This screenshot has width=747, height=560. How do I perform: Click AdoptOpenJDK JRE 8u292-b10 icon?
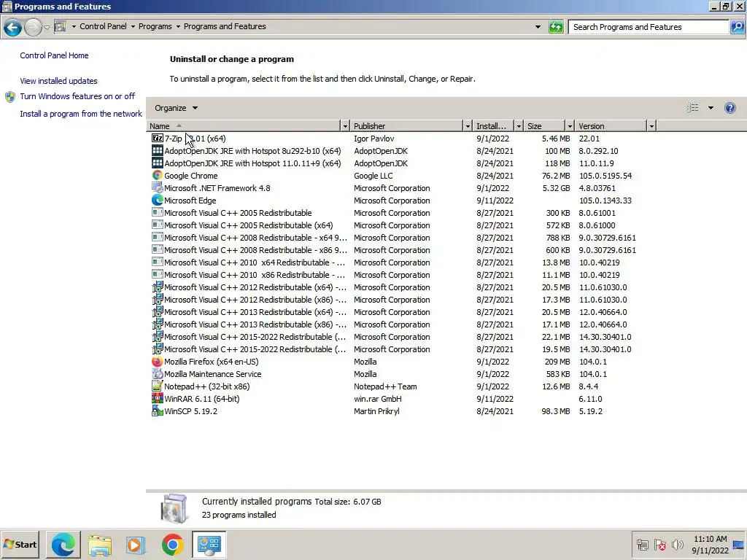click(x=158, y=150)
